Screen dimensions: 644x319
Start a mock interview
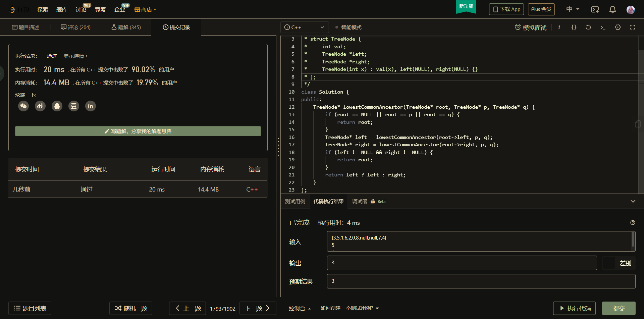(x=531, y=28)
